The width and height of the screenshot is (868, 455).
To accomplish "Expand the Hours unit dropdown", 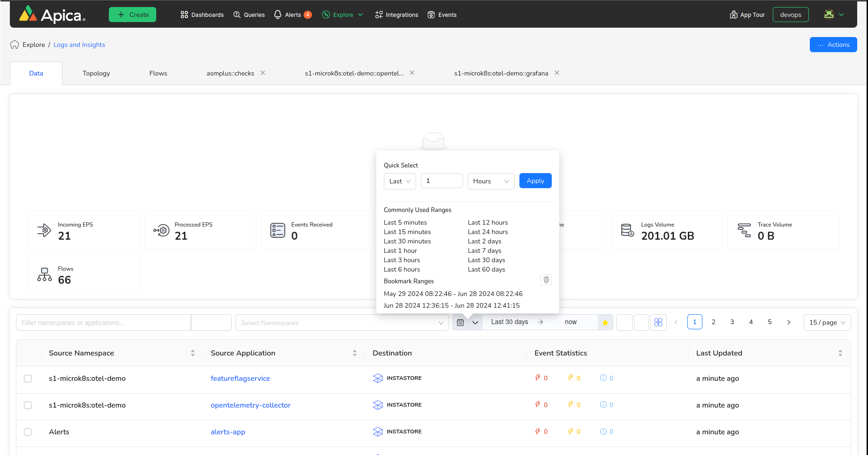I will tap(491, 182).
